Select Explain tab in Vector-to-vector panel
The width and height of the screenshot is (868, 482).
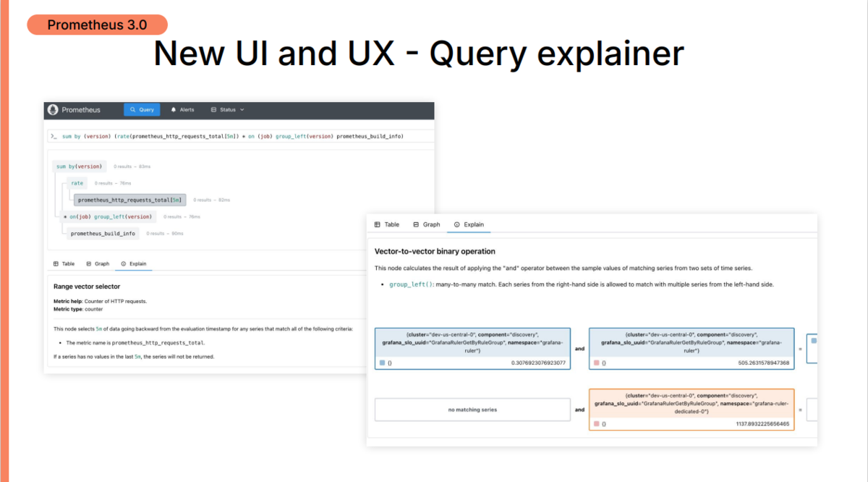click(x=469, y=224)
